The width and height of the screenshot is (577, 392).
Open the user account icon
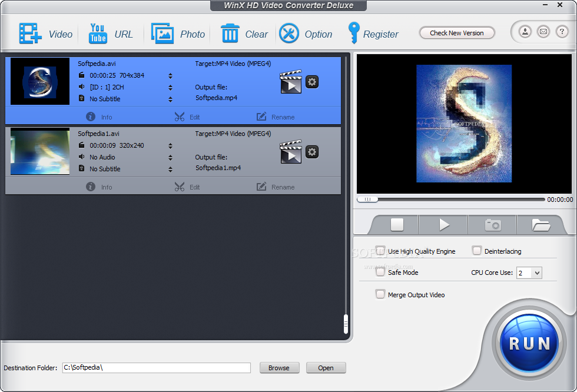[525, 32]
